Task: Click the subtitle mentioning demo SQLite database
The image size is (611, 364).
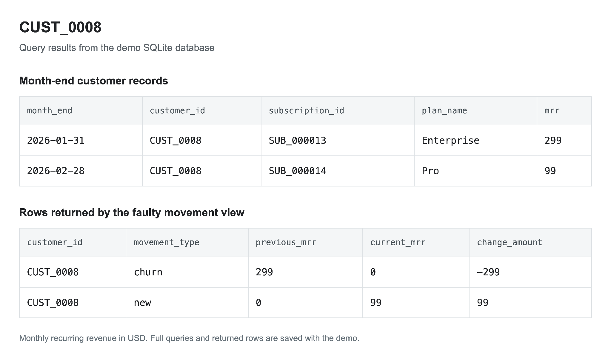Action: pos(117,48)
